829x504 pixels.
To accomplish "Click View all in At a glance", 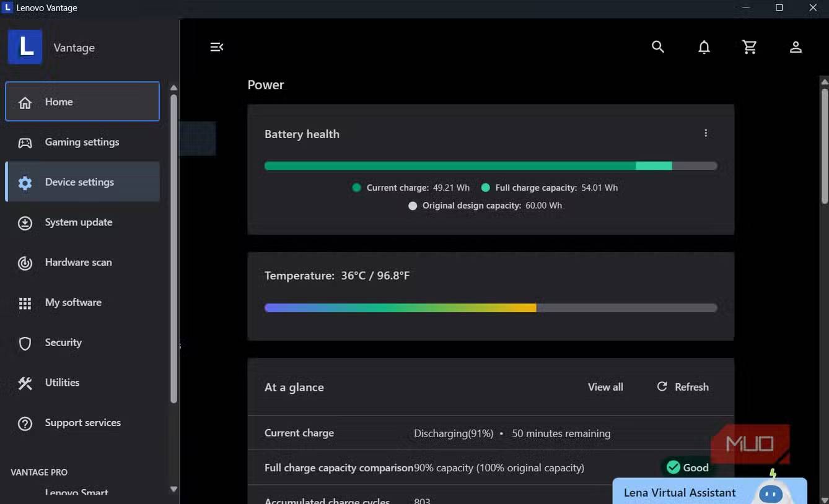I will [605, 387].
